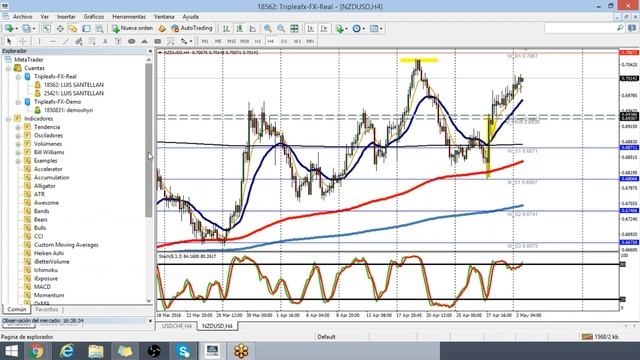This screenshot has height=360, width=640.
Task: Open the indicators list dropdown
Action: coord(341,29)
